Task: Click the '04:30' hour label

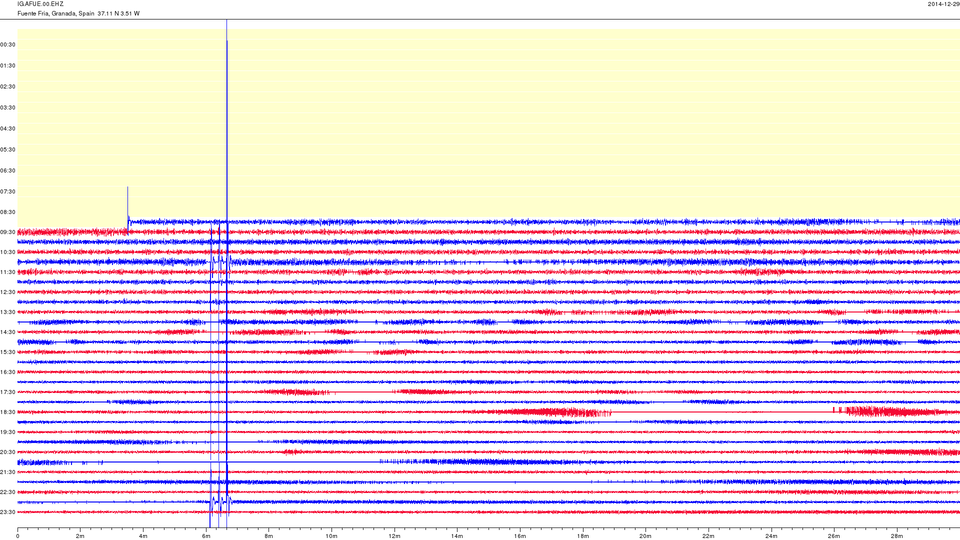Action: [x=8, y=129]
